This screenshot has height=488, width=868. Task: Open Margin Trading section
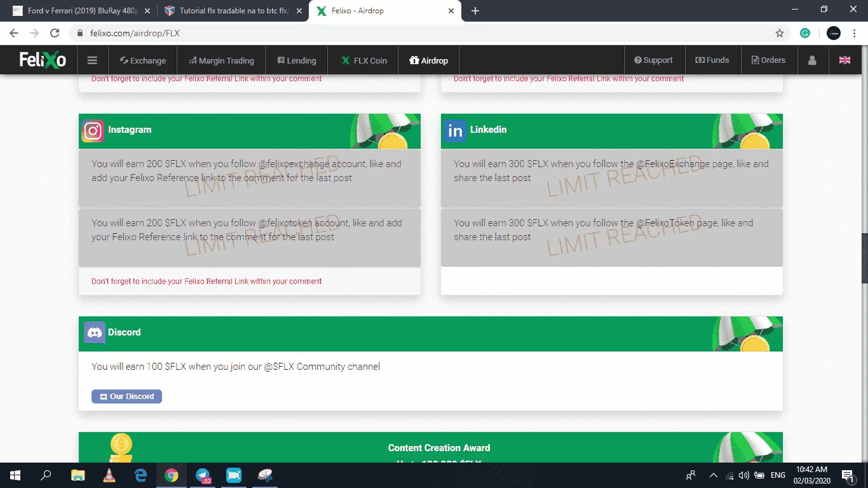pos(221,60)
